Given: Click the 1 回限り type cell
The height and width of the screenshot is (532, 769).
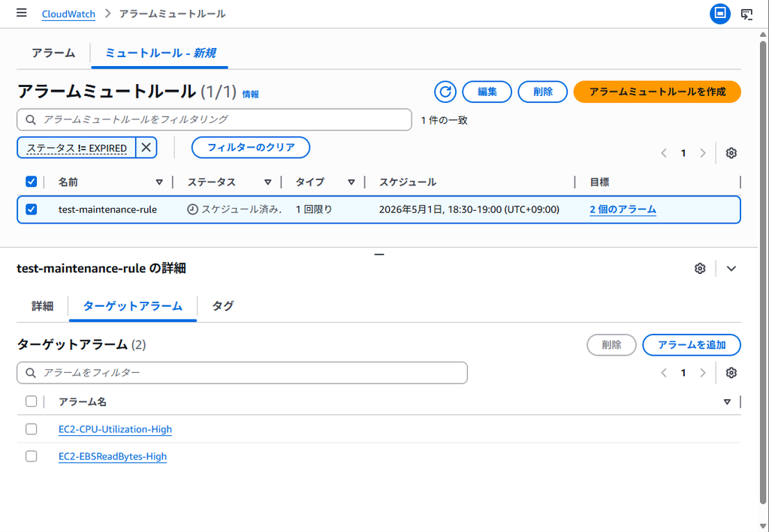Looking at the screenshot, I should point(314,209).
